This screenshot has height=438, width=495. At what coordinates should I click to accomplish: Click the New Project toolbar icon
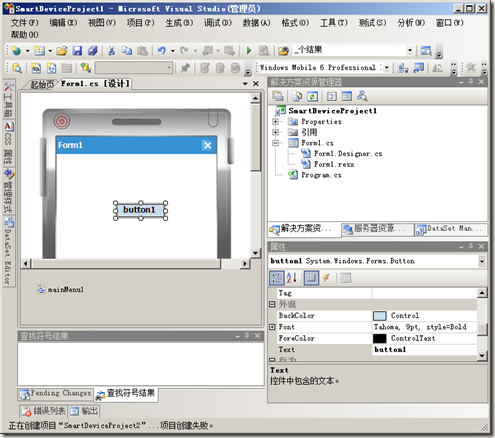pos(16,51)
